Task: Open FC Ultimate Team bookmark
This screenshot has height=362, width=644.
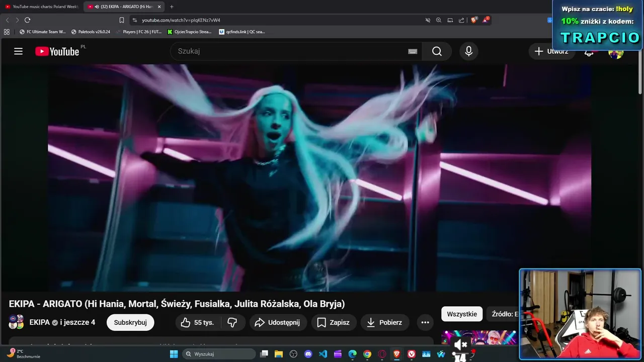Action: point(42,32)
